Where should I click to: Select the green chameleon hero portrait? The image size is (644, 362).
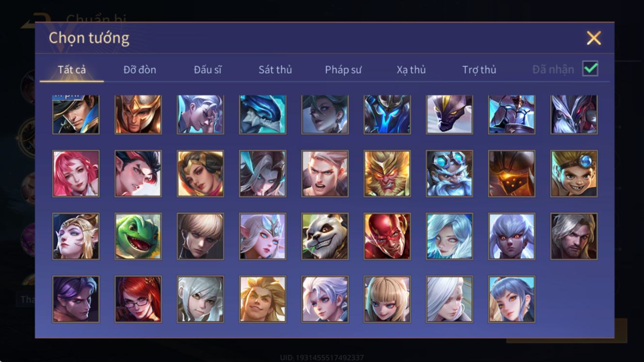pyautogui.click(x=138, y=236)
